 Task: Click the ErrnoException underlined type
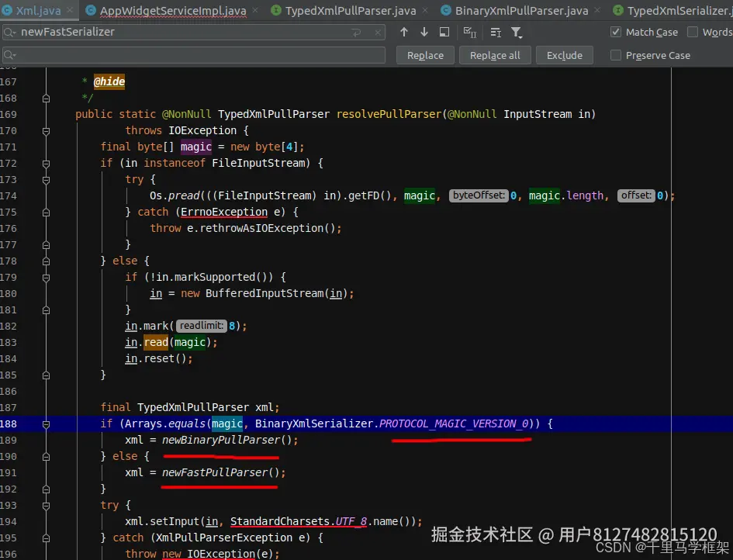(x=224, y=212)
